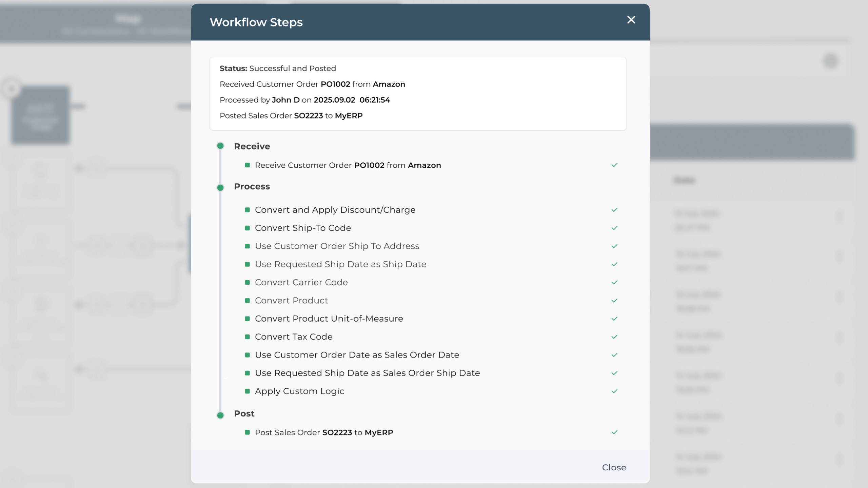Click 'Use Requested Ship Date as Sales Order Ship Date'
868x488 pixels.
(367, 373)
